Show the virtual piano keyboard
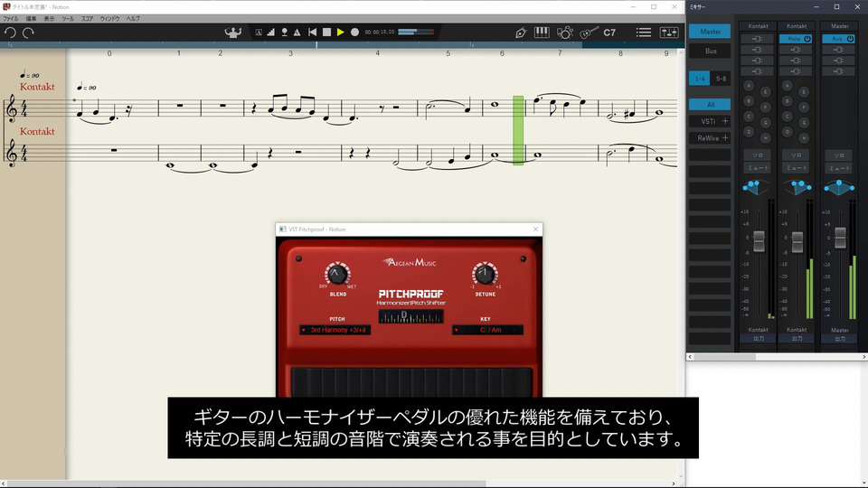This screenshot has height=488, width=868. (x=542, y=33)
